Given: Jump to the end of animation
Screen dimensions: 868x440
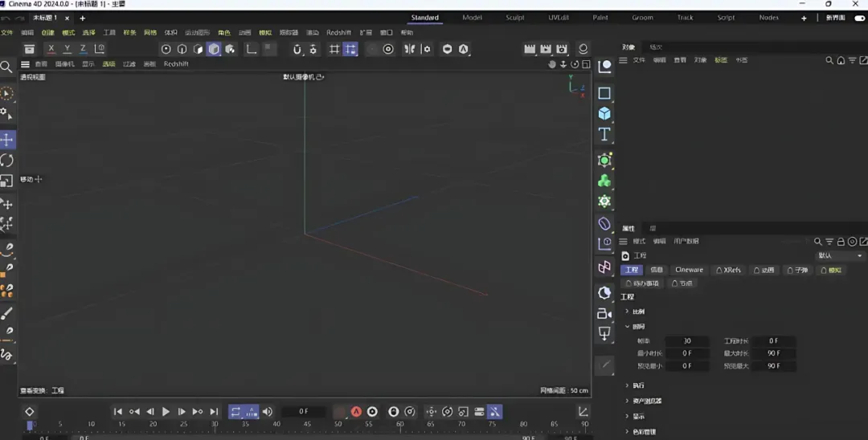Looking at the screenshot, I should (214, 411).
